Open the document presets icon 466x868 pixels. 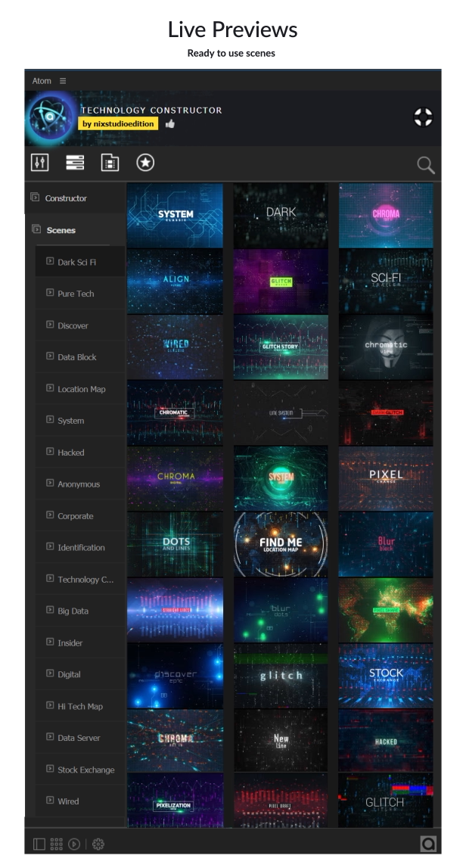(x=110, y=162)
